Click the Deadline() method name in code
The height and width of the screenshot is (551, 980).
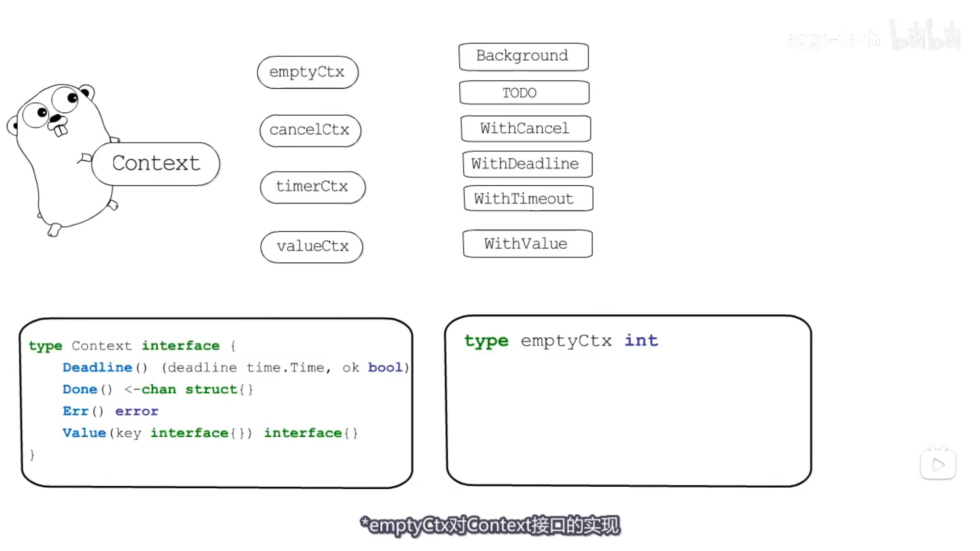click(105, 367)
